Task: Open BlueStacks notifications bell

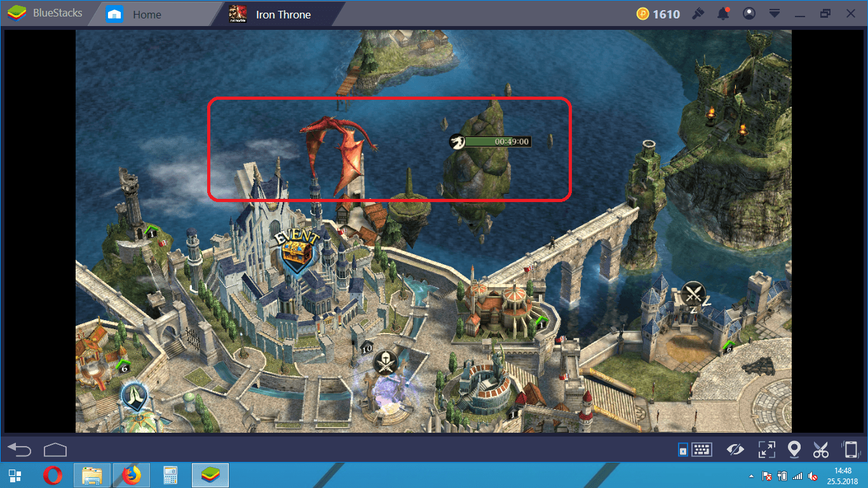Action: pos(723,13)
